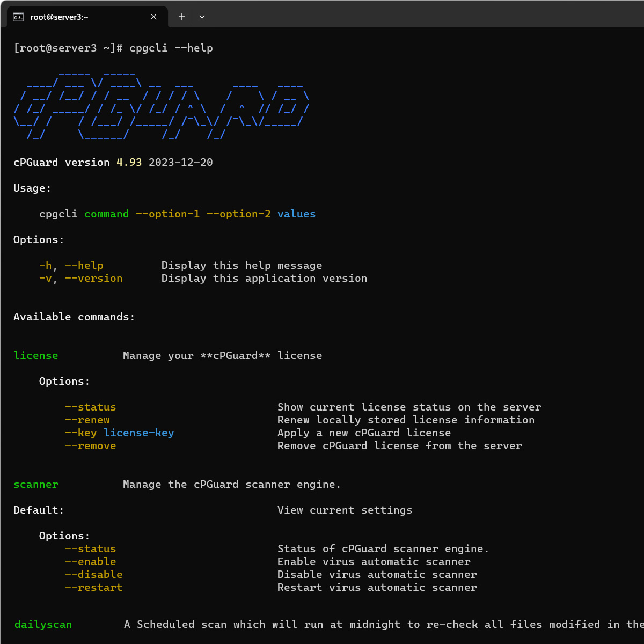Click the --help option text
The image size is (644, 644).
[84, 265]
